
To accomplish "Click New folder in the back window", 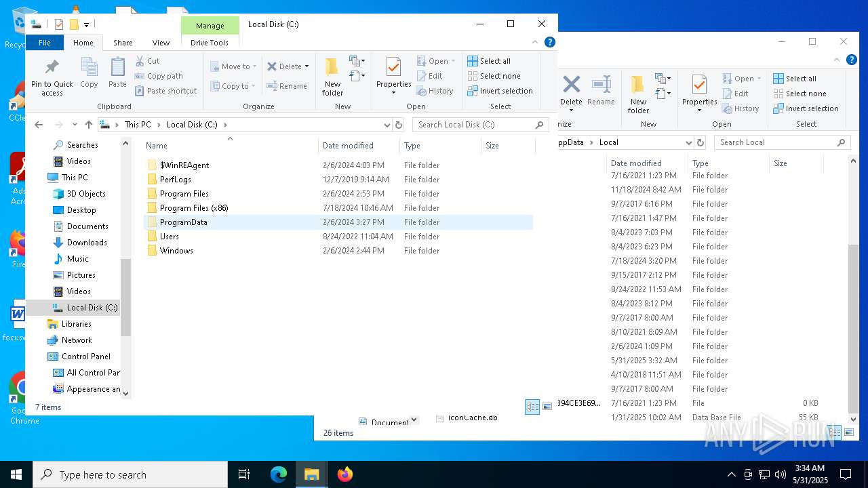I will (638, 94).
